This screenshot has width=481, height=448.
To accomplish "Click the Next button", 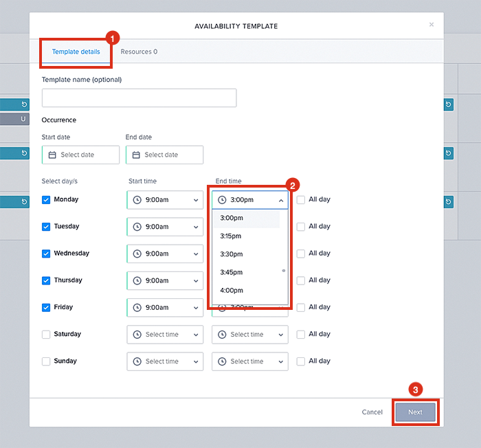I will [415, 412].
